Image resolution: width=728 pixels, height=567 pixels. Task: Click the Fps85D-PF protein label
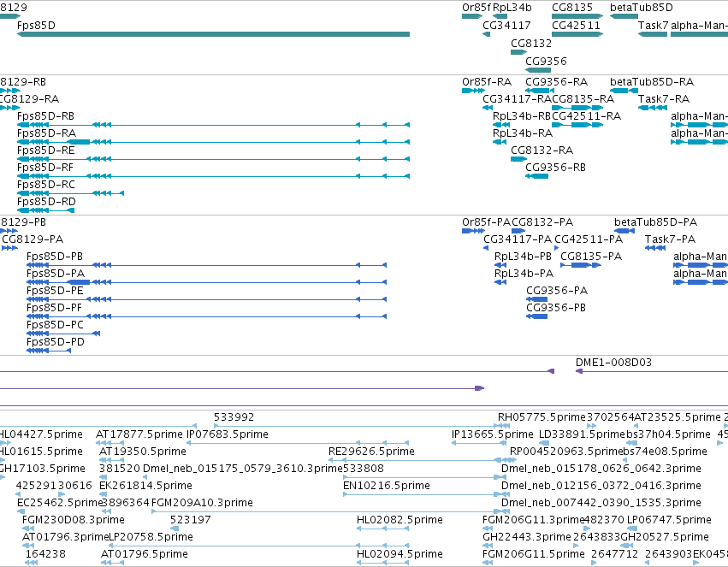coord(54,308)
